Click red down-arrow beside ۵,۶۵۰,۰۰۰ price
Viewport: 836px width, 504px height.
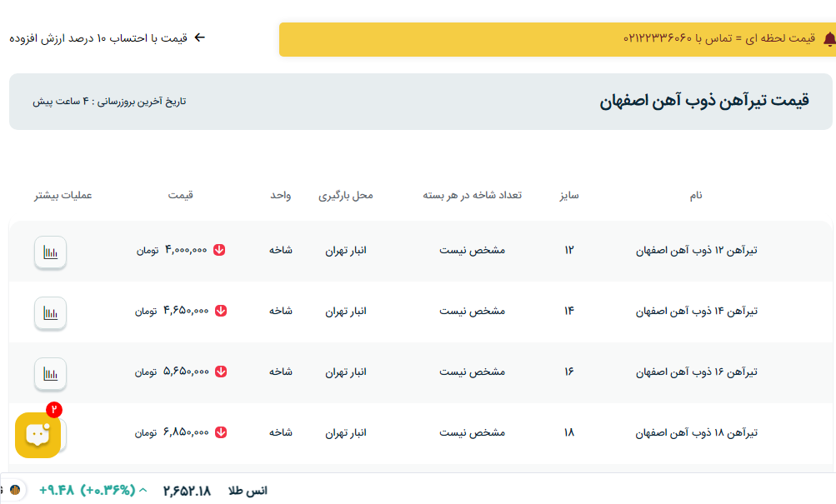click(x=220, y=372)
